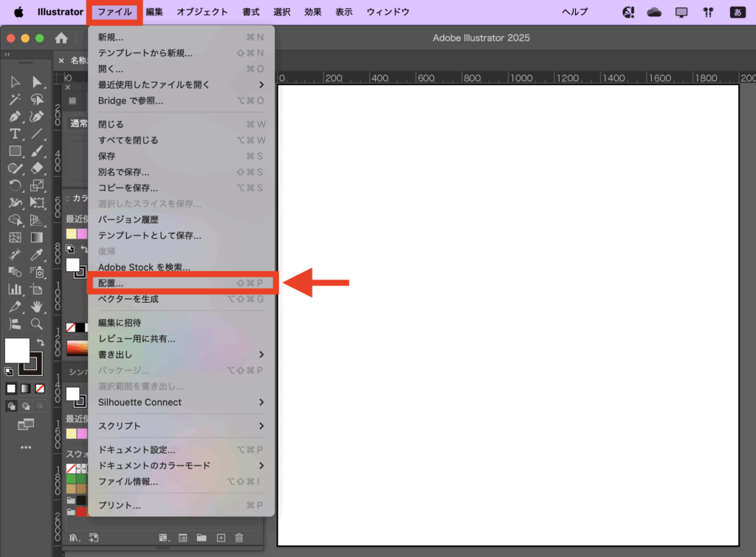Set toolbar paint mode to Color
This screenshot has width=756, height=557.
pos(11,389)
